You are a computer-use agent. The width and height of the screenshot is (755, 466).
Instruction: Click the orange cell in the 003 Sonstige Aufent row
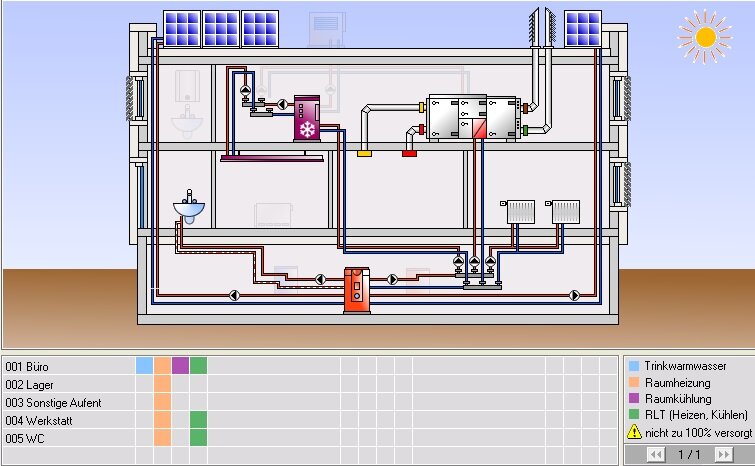[x=162, y=401]
